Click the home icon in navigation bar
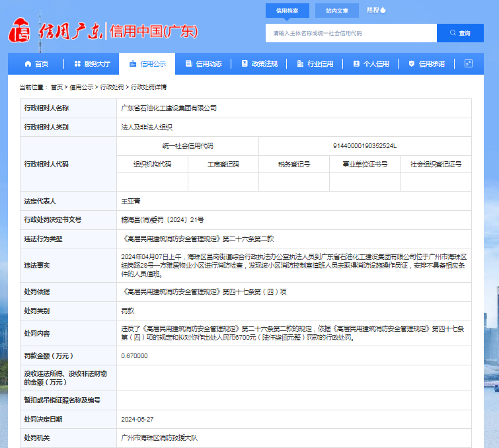This screenshot has width=499, height=448. [28, 64]
